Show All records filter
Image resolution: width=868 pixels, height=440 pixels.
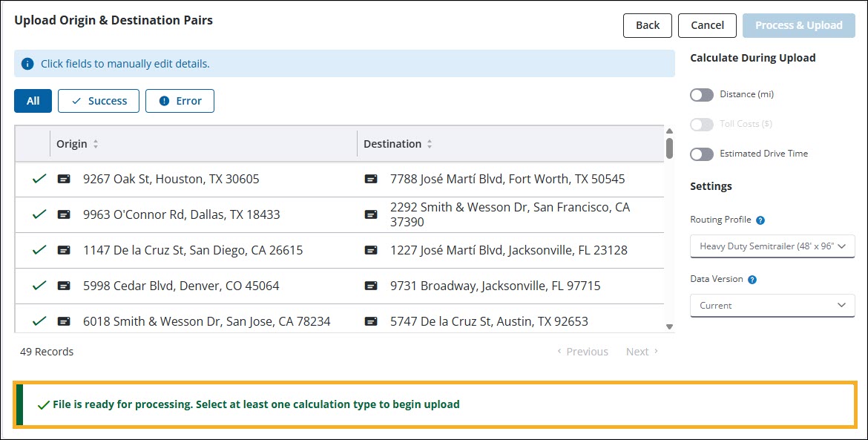[x=33, y=101]
